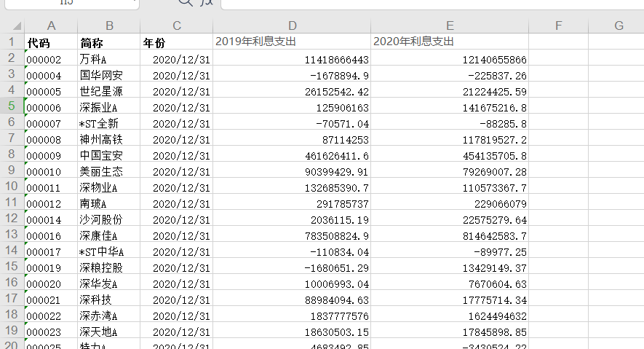
Task: Select the *ST中华A name cell
Action: point(109,250)
